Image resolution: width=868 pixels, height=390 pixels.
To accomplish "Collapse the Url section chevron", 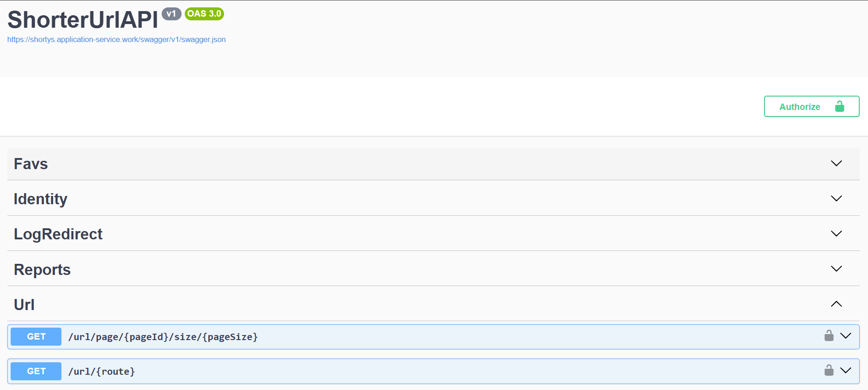I will click(x=836, y=304).
